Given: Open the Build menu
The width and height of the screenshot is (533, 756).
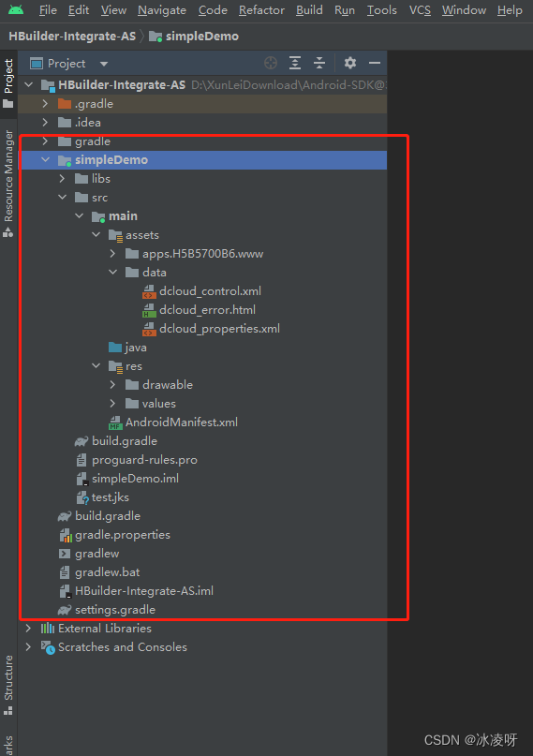Looking at the screenshot, I should coord(309,10).
